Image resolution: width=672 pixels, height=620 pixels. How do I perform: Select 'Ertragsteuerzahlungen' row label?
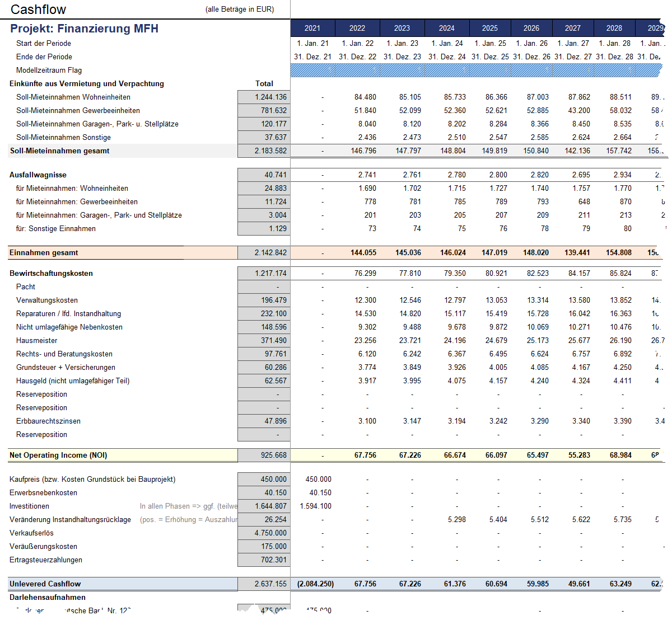[x=46, y=560]
